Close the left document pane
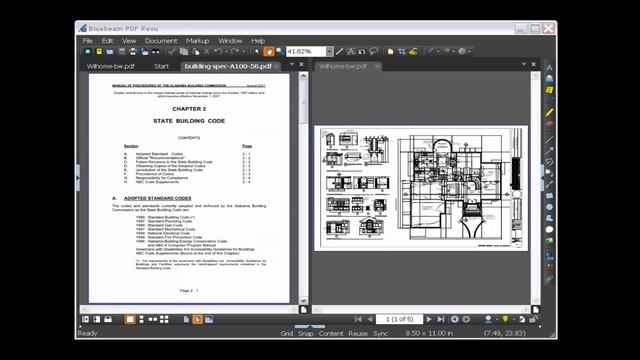This screenshot has width=640, height=360. [x=302, y=64]
